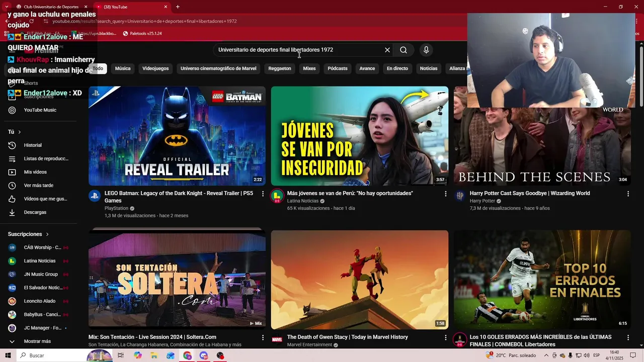The image size is (644, 362).
Task: Open the Jóvenes se van por inseguridad thumbnail
Action: click(x=360, y=136)
